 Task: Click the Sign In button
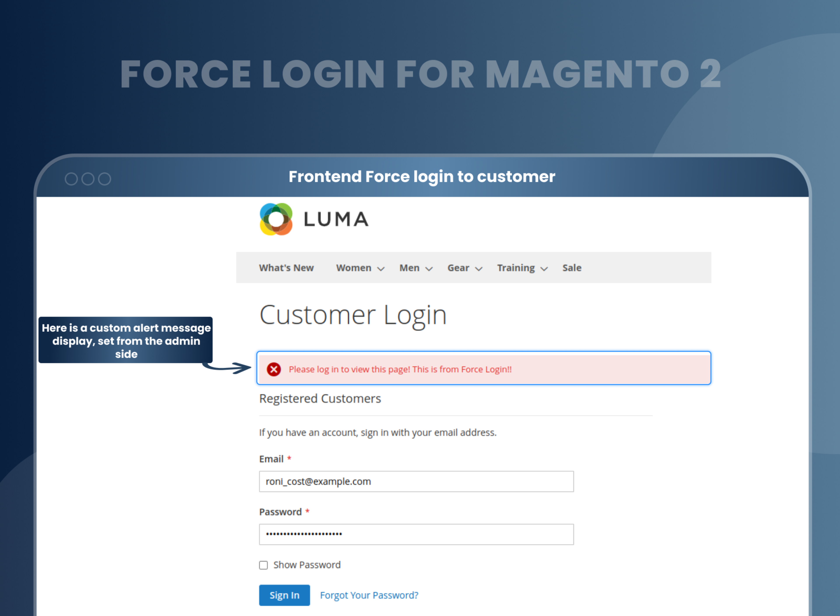pos(284,595)
